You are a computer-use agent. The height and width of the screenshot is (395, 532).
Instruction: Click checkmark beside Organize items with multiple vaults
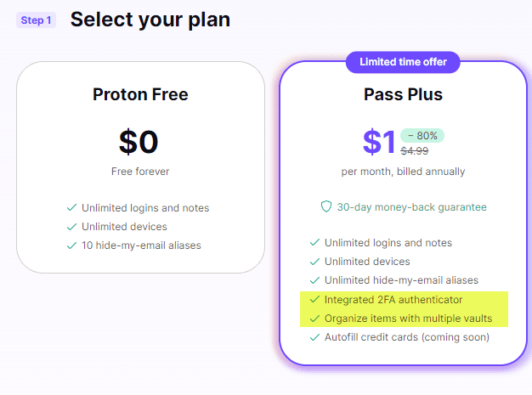314,319
